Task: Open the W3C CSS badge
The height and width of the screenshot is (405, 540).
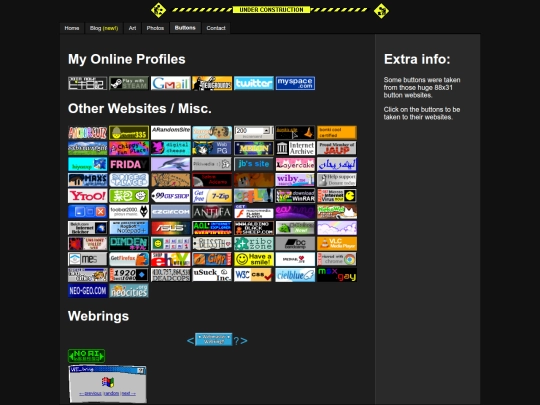Action: click(254, 275)
